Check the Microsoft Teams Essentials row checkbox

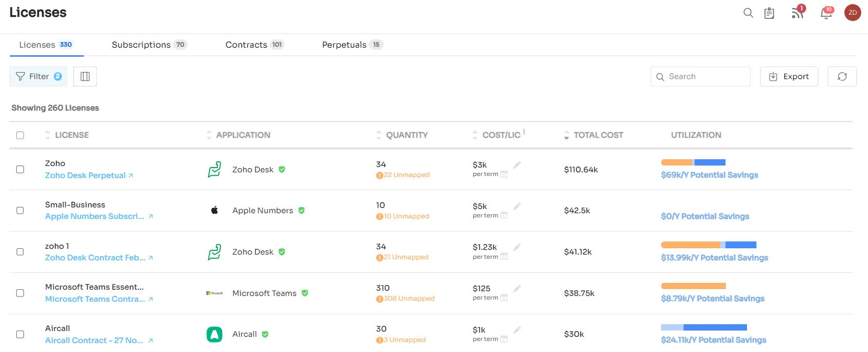(20, 293)
